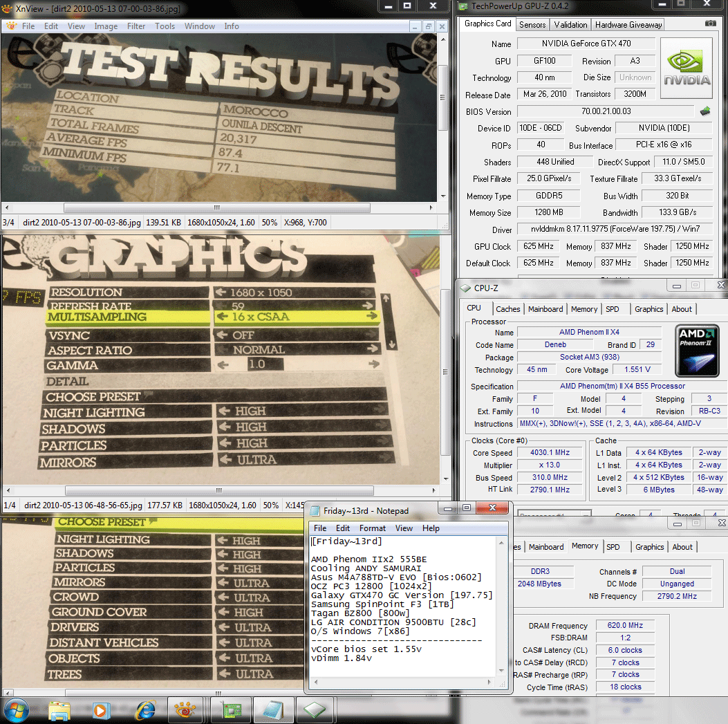Click horizontal scrollbar thumb of test results image
This screenshot has width=728, height=724.
217,207
